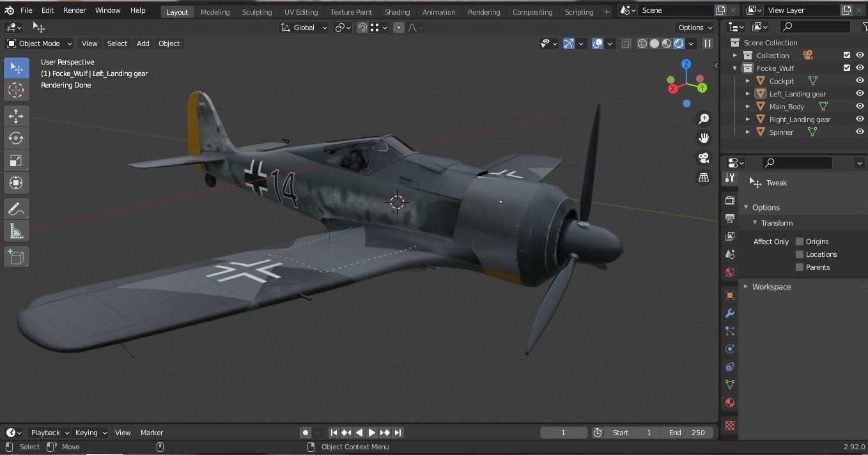868x455 pixels.
Task: Open the Global transform orientation dropdown
Action: pyautogui.click(x=304, y=27)
